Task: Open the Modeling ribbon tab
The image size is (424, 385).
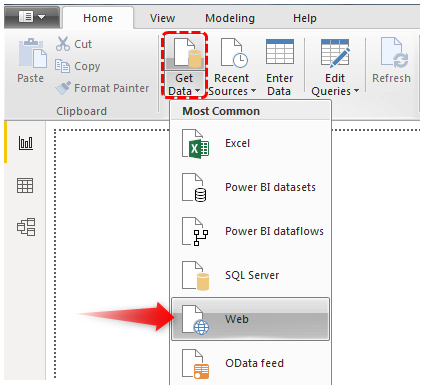Action: (x=230, y=18)
